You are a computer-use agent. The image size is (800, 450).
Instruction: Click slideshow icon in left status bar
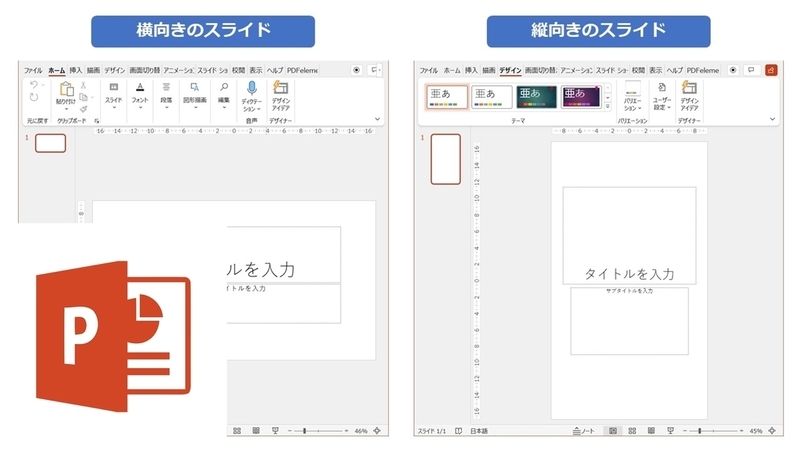coord(275,431)
